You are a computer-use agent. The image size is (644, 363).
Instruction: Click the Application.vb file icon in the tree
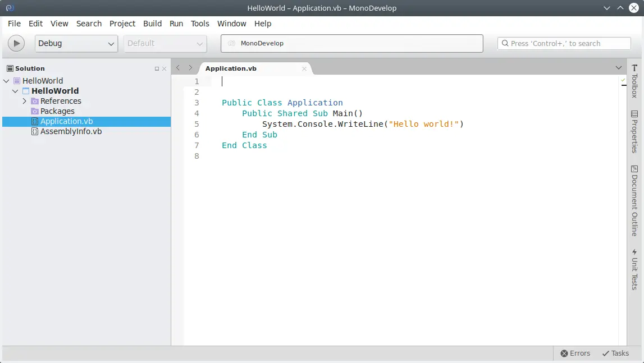click(35, 121)
